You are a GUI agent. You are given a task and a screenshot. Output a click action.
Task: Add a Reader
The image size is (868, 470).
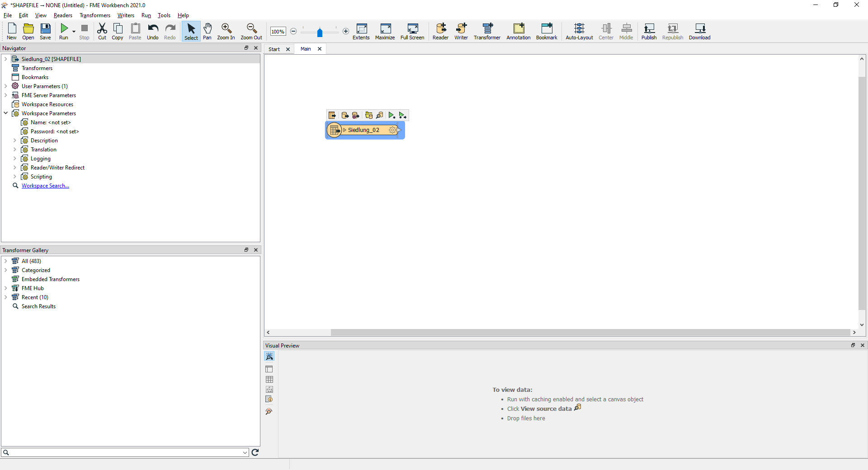point(440,31)
